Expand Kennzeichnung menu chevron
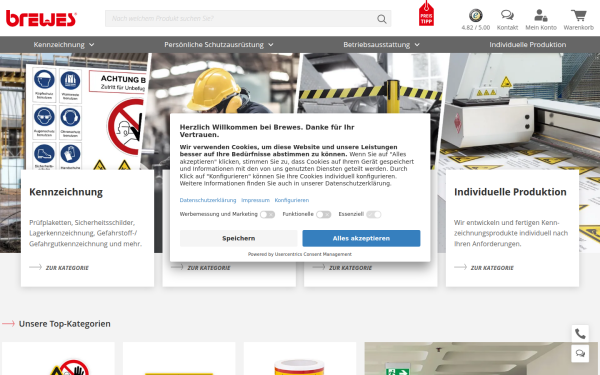Image resolution: width=600 pixels, height=375 pixels. point(91,45)
